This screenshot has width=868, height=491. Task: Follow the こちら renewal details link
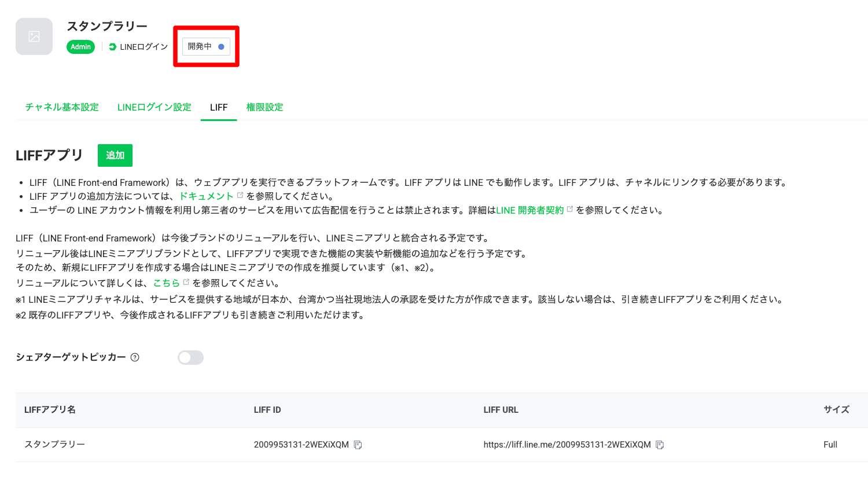(x=166, y=283)
